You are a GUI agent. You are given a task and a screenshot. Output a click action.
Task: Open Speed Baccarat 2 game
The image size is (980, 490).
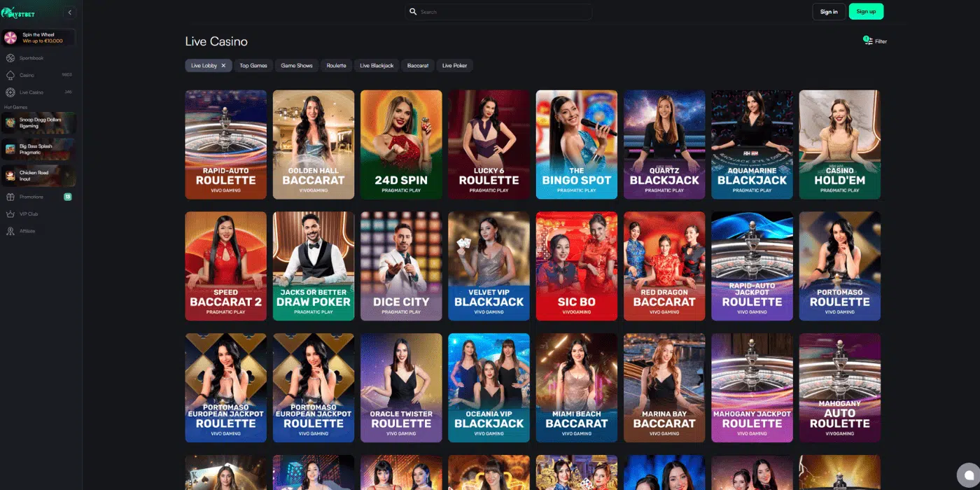(226, 266)
